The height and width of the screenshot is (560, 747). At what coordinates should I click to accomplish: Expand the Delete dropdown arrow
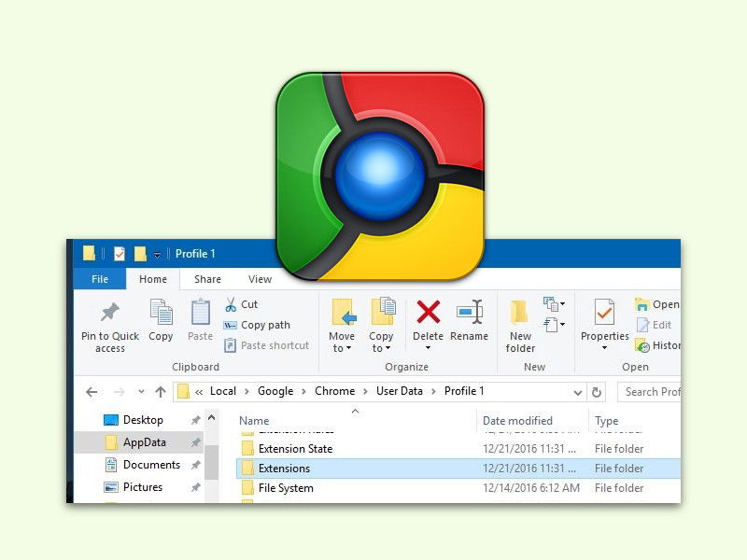point(428,348)
